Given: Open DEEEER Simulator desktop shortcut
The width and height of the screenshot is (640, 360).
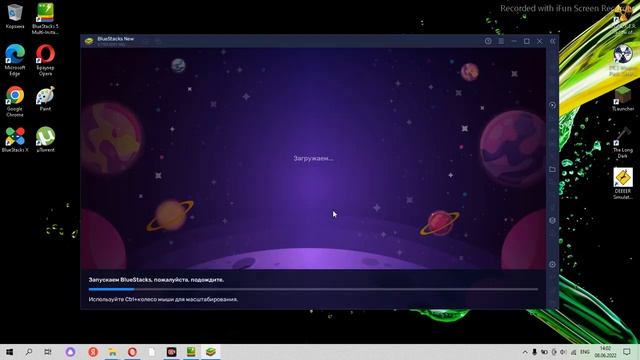Looking at the screenshot, I should 623,183.
